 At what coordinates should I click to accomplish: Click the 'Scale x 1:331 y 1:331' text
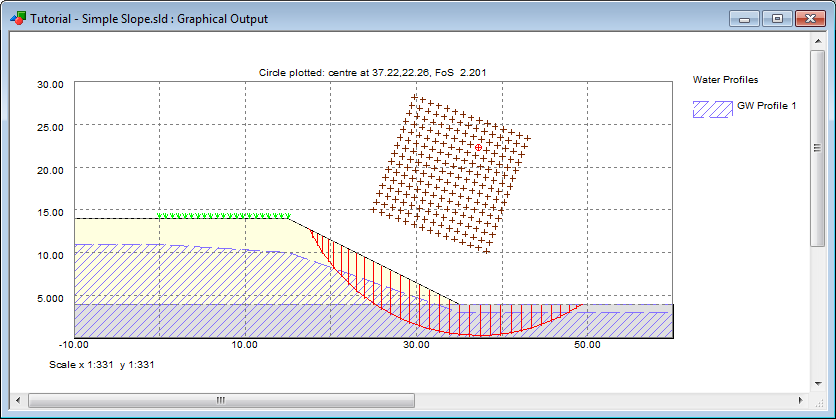coord(101,365)
